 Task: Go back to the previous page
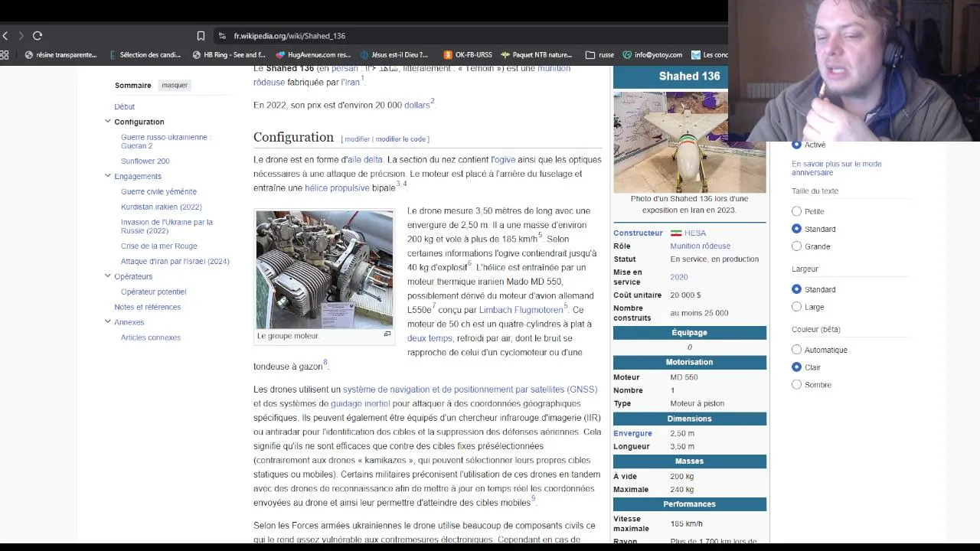5,35
